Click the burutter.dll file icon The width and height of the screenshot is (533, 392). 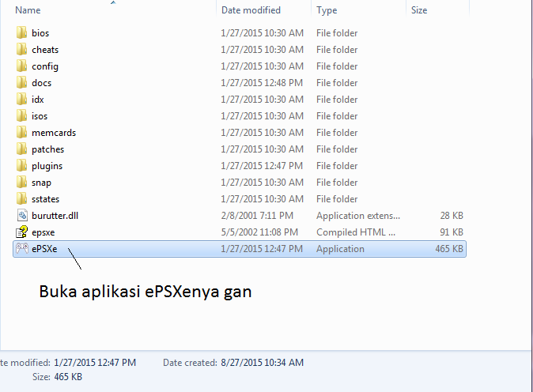pos(22,215)
